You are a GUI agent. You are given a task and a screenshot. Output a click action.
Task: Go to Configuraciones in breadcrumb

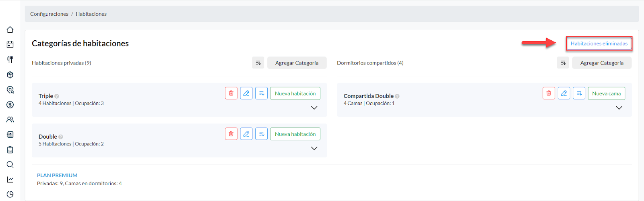(49, 14)
